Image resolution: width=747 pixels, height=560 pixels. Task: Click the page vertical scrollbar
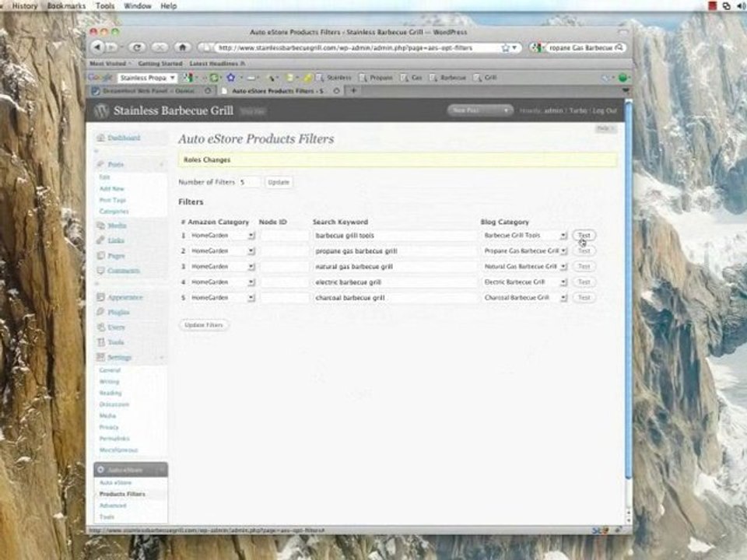point(628,290)
